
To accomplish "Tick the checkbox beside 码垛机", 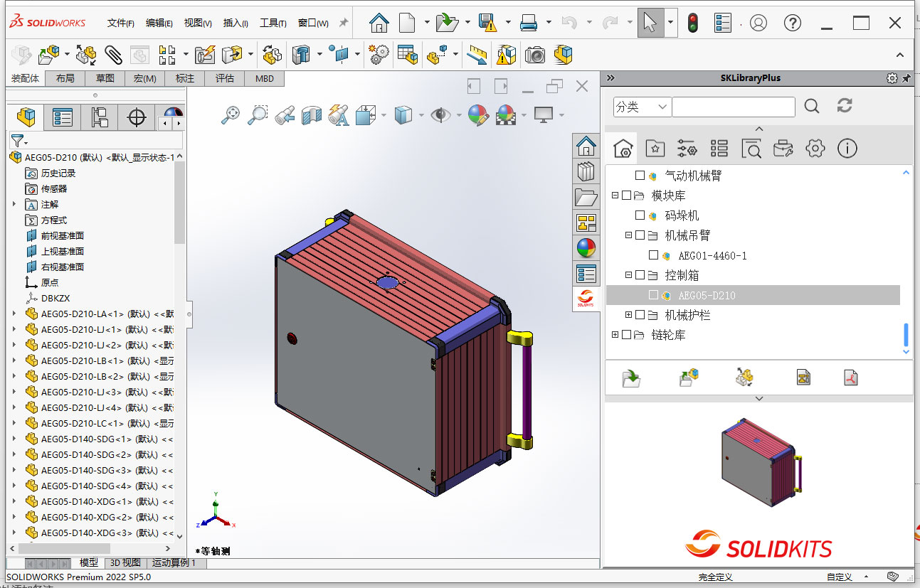I will (640, 215).
